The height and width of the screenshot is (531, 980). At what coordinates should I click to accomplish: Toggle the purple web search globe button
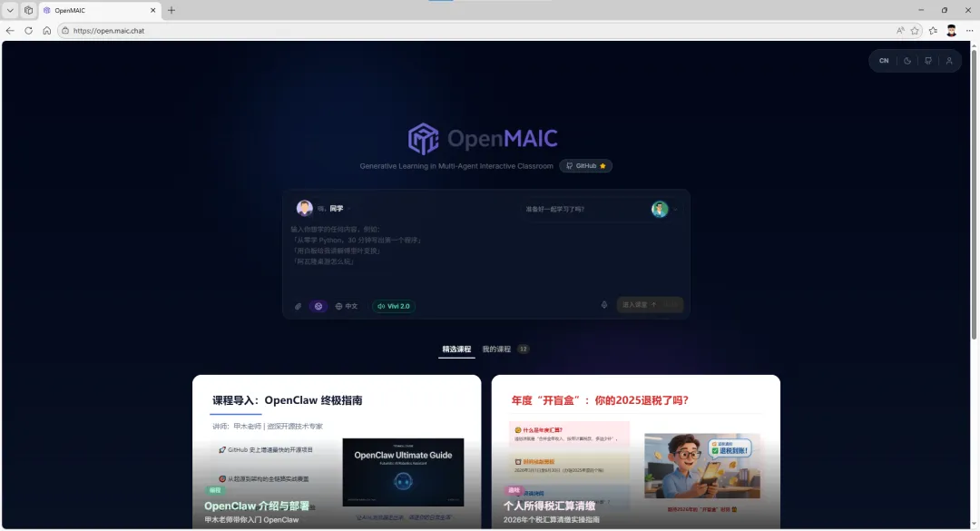[318, 307]
